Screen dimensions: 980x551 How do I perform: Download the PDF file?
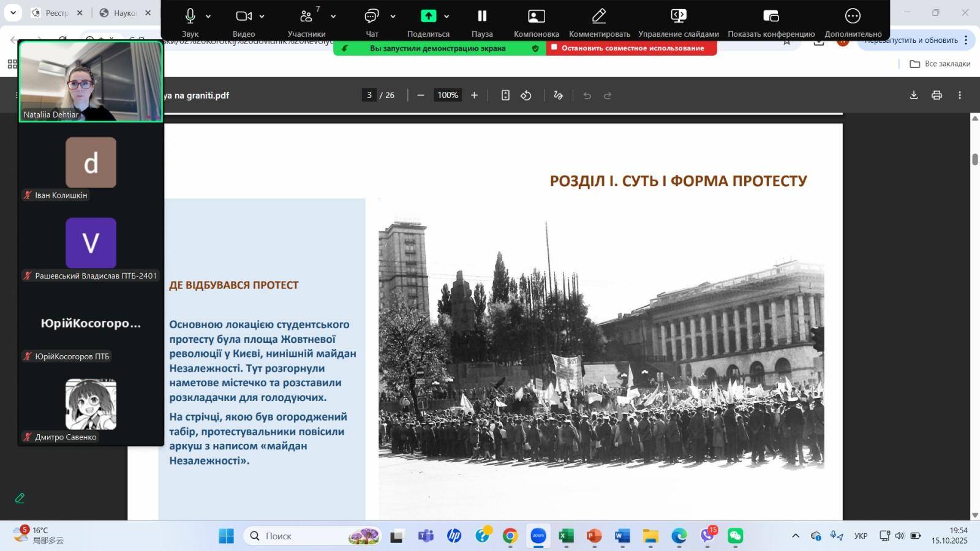click(913, 95)
